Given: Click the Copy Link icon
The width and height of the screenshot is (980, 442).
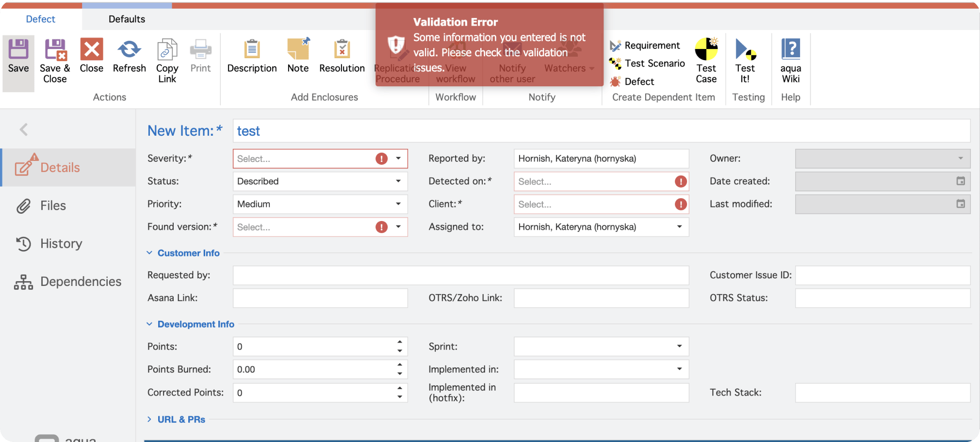Looking at the screenshot, I should pos(167,49).
